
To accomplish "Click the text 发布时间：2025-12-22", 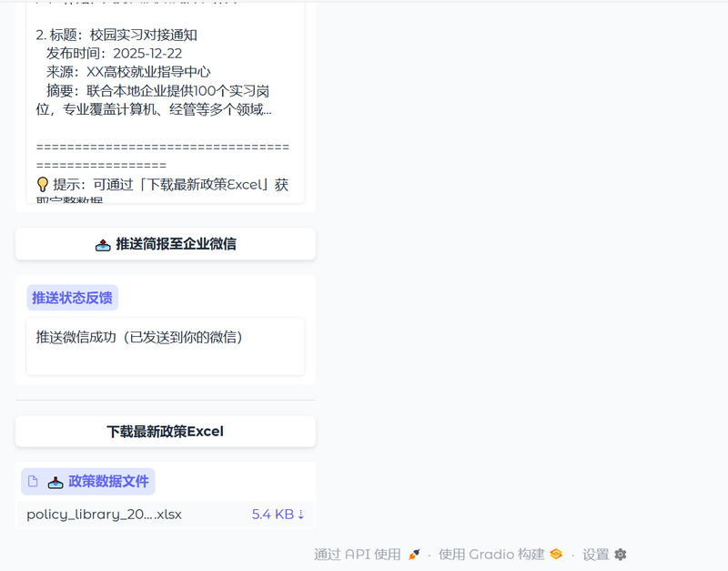I will [x=115, y=54].
